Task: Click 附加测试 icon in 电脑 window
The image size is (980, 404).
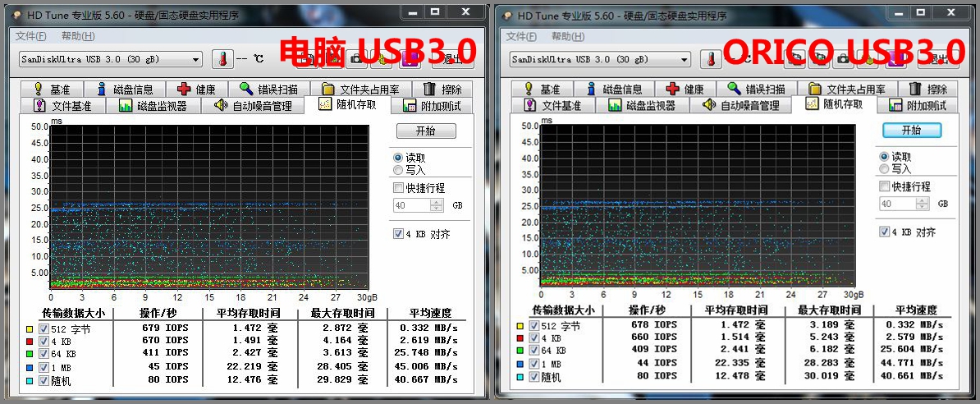Action: click(x=410, y=106)
